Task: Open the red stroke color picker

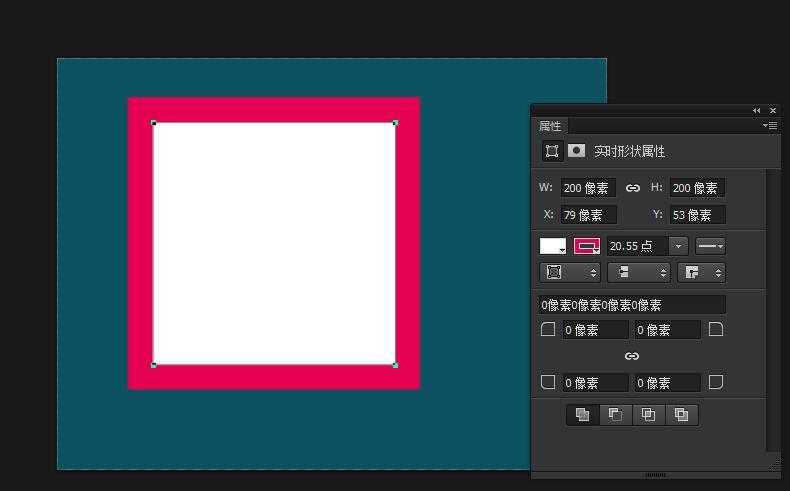Action: [x=586, y=246]
